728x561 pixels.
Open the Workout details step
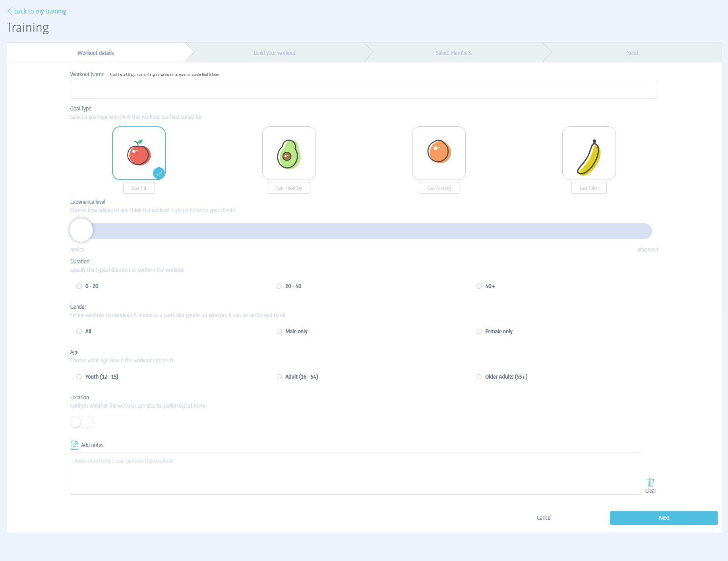(96, 53)
